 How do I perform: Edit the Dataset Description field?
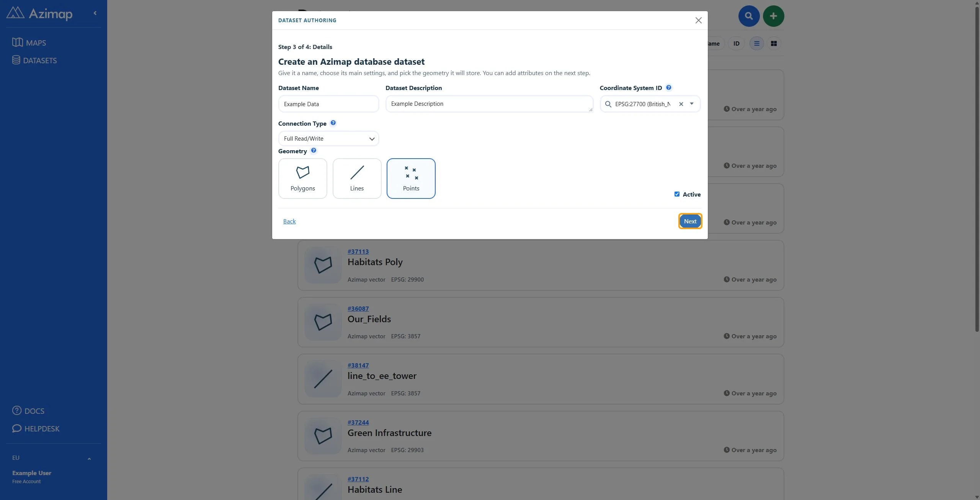(x=489, y=104)
